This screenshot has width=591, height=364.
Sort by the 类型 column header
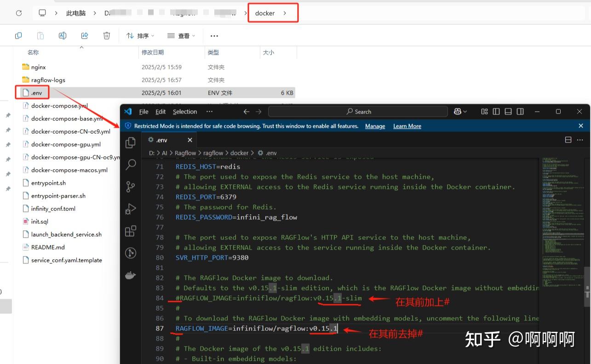[213, 52]
